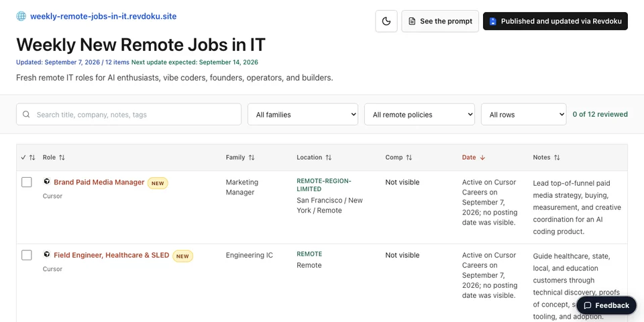Click the date cell in Field Engineer row
Viewport: 644px width, 322px height.
pos(490,275)
